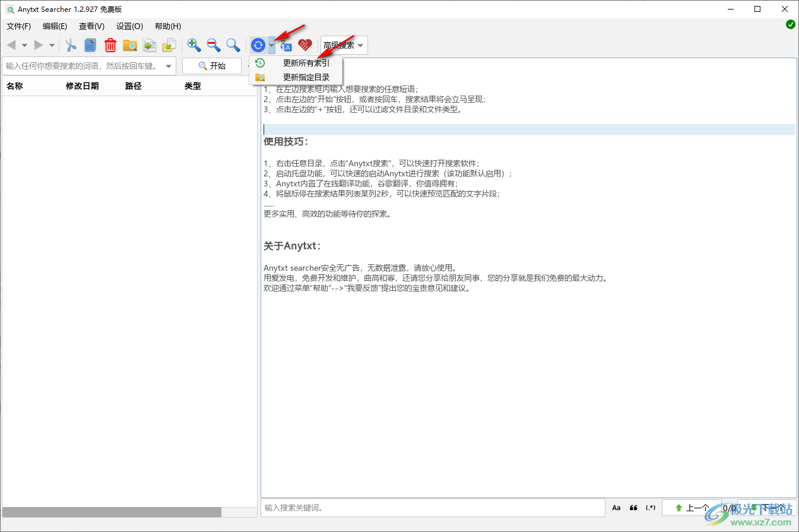Toggle the (.*) regex option
Image resolution: width=799 pixels, height=532 pixels.
[651, 508]
